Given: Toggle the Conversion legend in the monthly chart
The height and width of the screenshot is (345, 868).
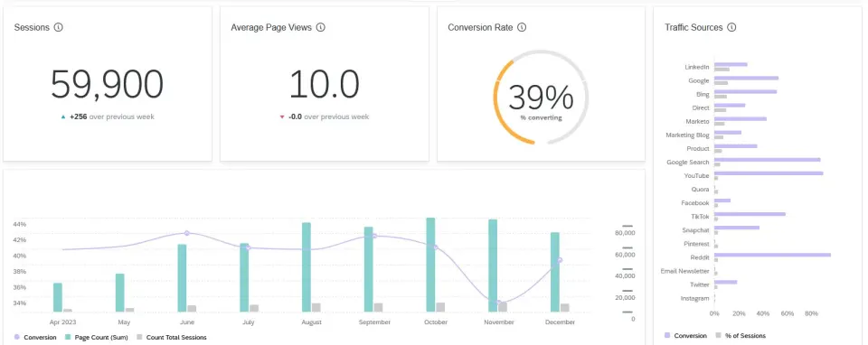Looking at the screenshot, I should point(35,337).
